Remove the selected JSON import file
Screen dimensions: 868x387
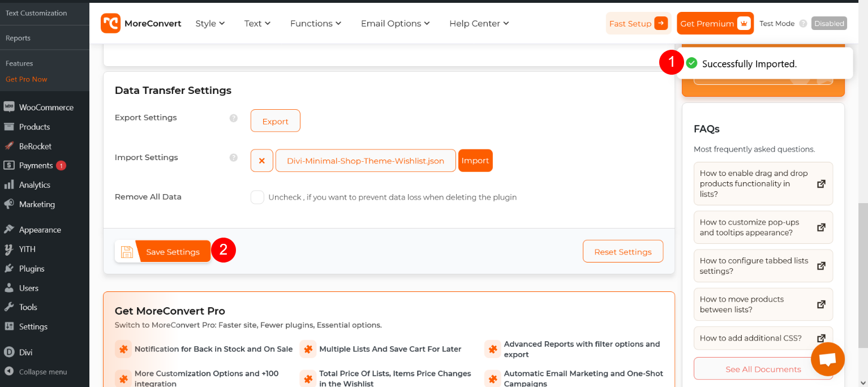(x=262, y=161)
